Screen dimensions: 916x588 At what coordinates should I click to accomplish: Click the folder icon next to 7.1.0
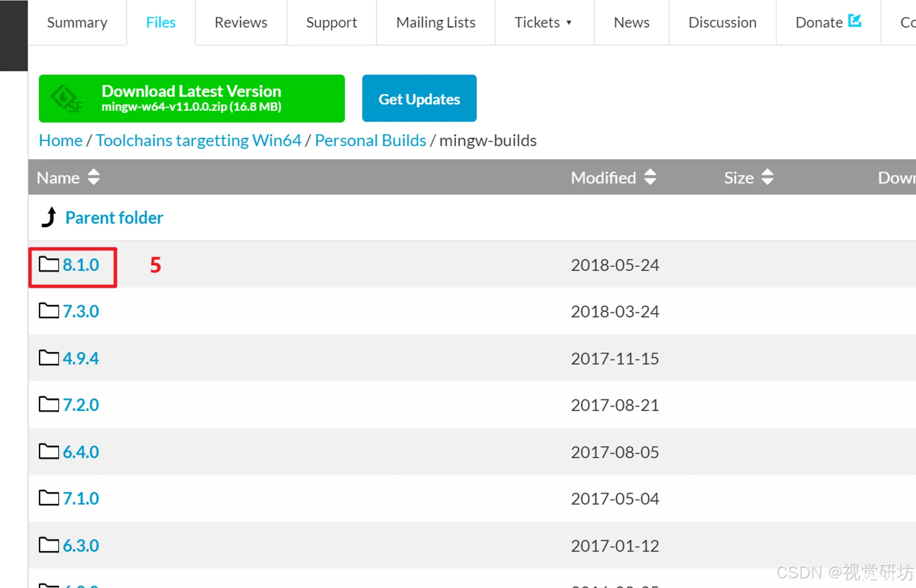coord(49,498)
